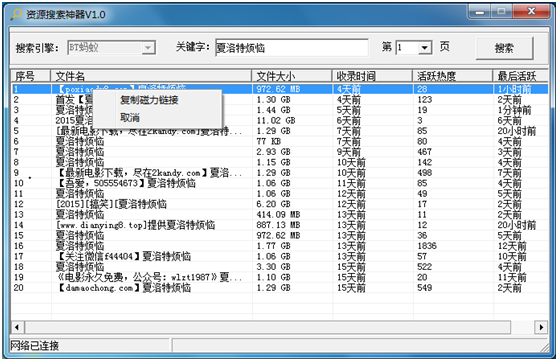Click the magnifier app icon in title bar
Screen dimensions: 558x361
coord(16,14)
